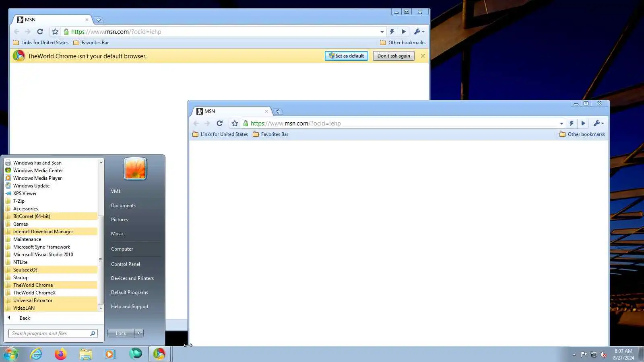Open address bar dropdown in front window
This screenshot has height=362, width=644.
561,123
